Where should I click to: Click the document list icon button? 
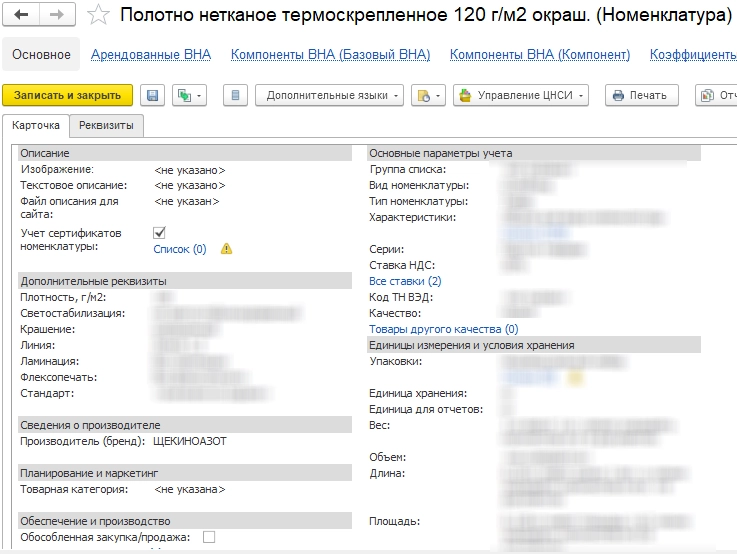(x=235, y=95)
